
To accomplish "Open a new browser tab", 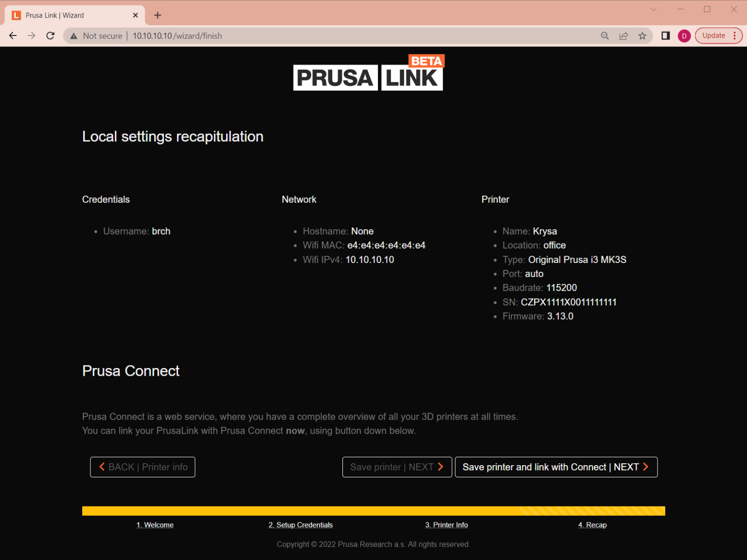I will click(x=157, y=15).
